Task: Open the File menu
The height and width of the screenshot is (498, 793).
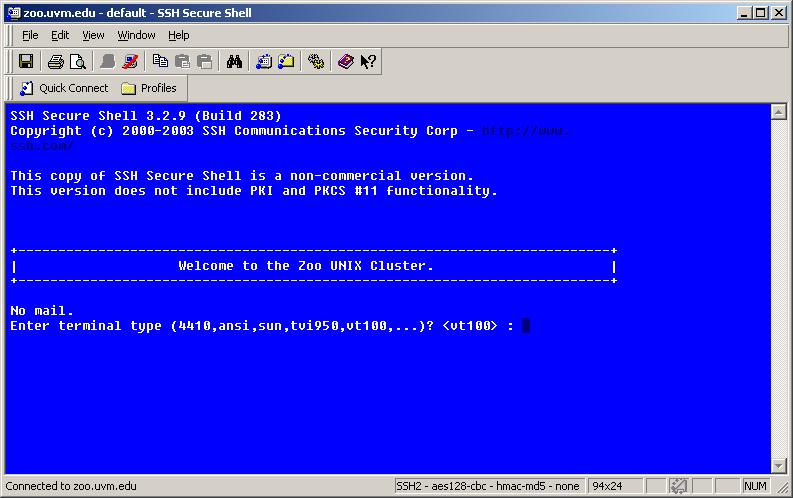Action: tap(30, 35)
